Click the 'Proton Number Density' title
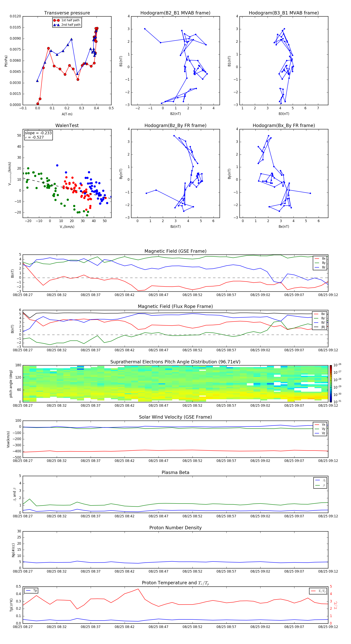 point(175,528)
